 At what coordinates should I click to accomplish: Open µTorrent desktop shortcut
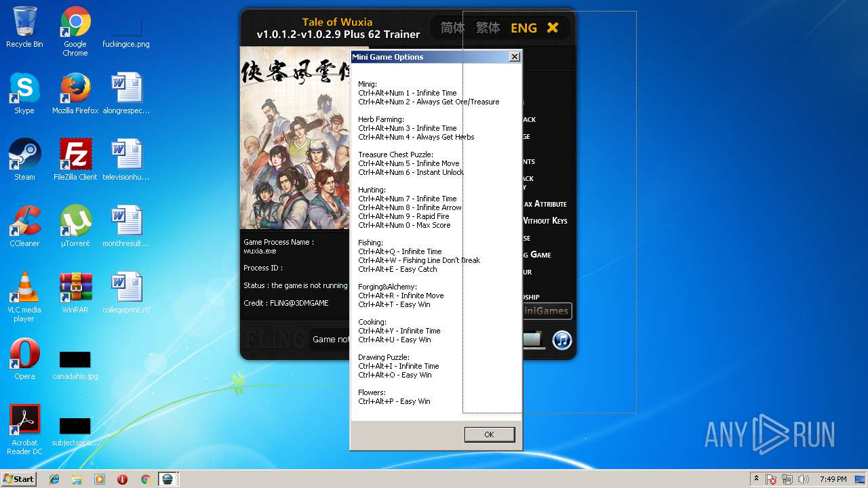tap(75, 227)
